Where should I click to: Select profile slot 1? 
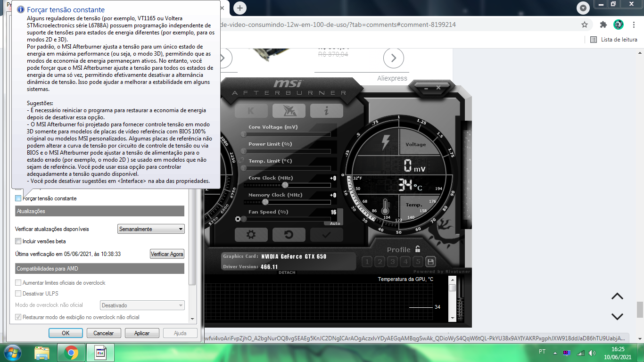point(367,262)
